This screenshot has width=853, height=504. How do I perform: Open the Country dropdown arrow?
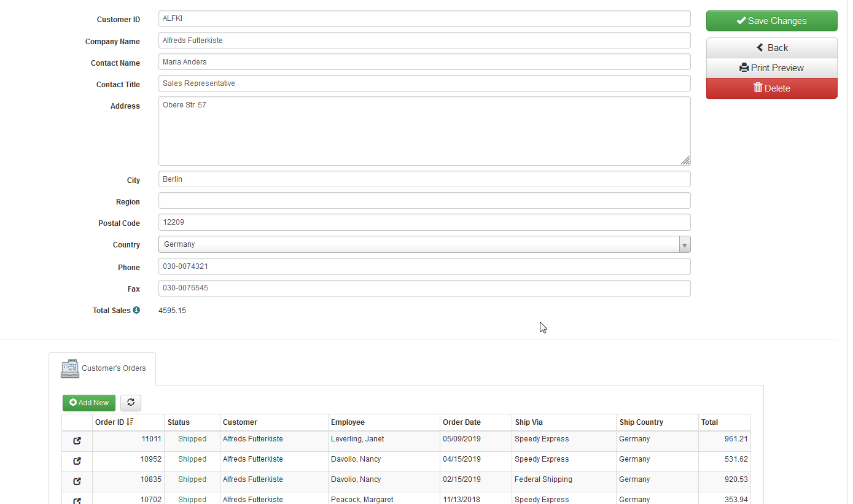685,244
